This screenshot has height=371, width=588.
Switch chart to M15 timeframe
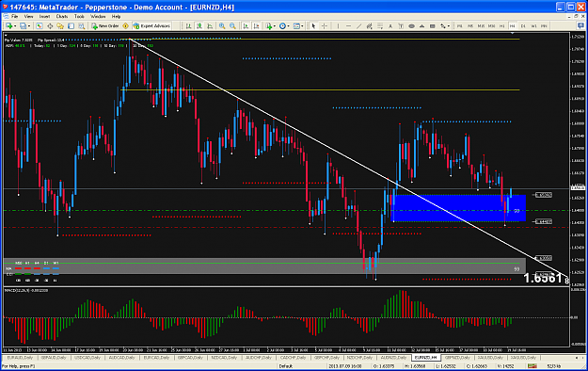[481, 26]
